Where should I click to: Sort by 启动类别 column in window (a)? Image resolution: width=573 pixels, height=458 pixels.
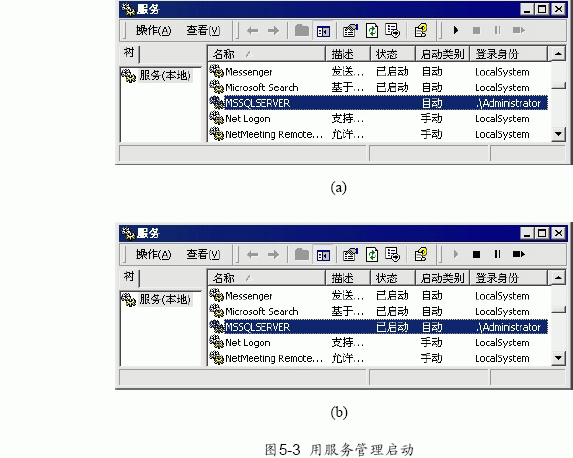[x=442, y=54]
